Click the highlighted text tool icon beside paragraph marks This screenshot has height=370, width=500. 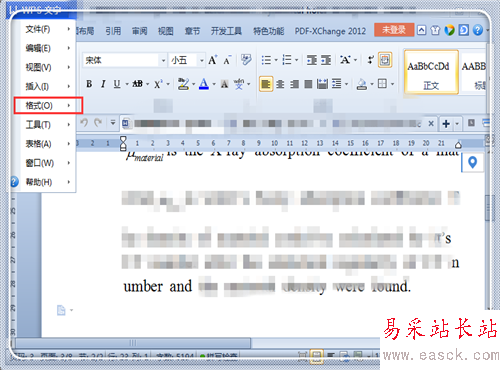(385, 60)
